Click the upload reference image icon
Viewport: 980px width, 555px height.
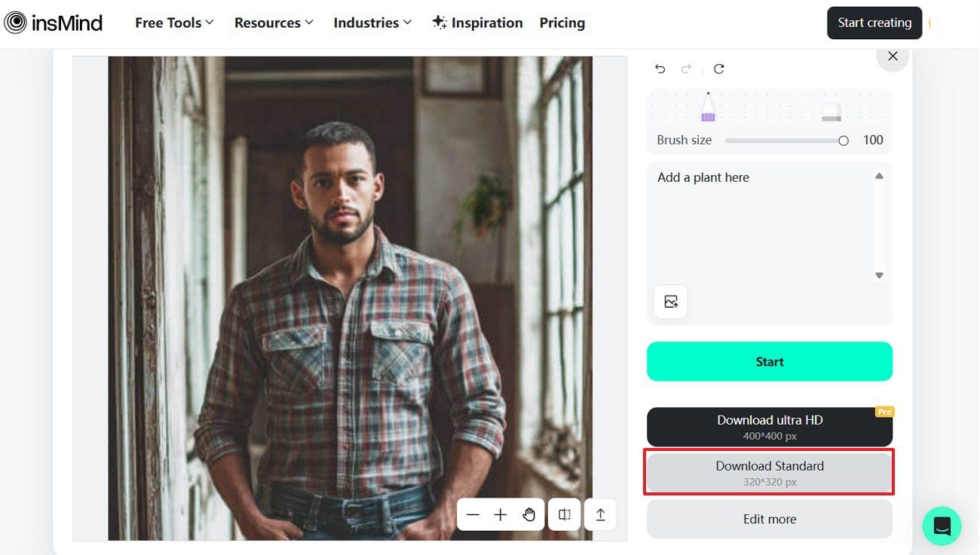[x=671, y=302]
